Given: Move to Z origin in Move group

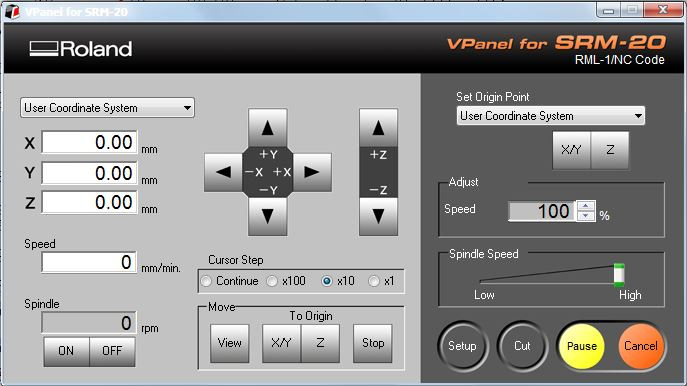Looking at the screenshot, I should click(x=320, y=343).
